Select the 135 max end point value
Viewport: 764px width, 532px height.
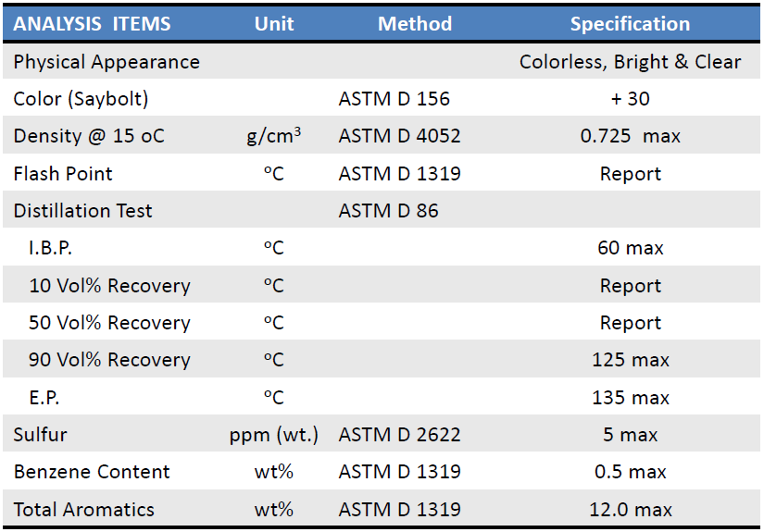coord(630,398)
